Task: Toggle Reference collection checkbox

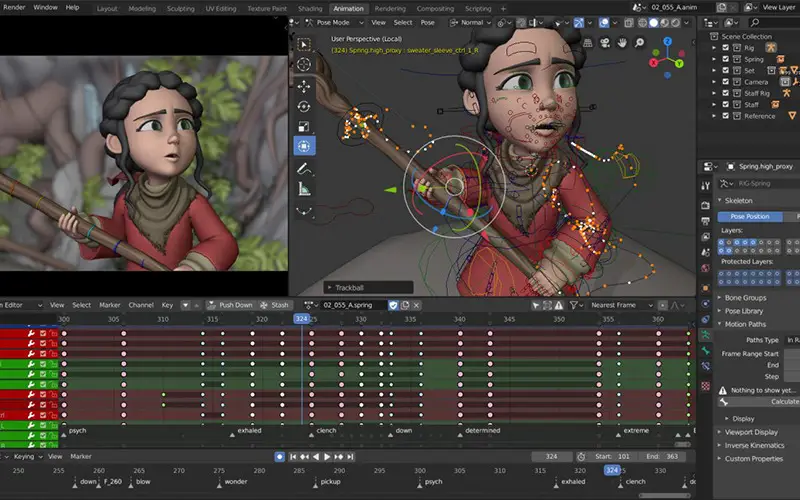Action: (726, 116)
